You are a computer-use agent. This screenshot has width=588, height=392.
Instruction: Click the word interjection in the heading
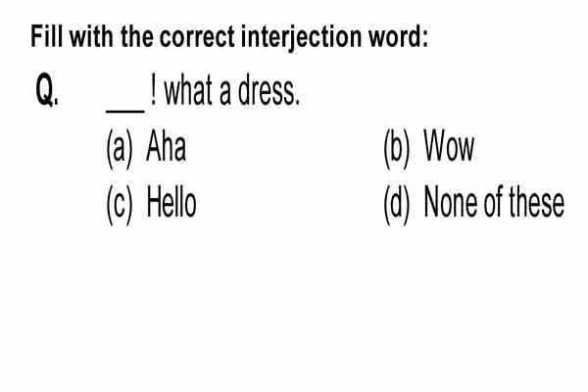click(302, 37)
